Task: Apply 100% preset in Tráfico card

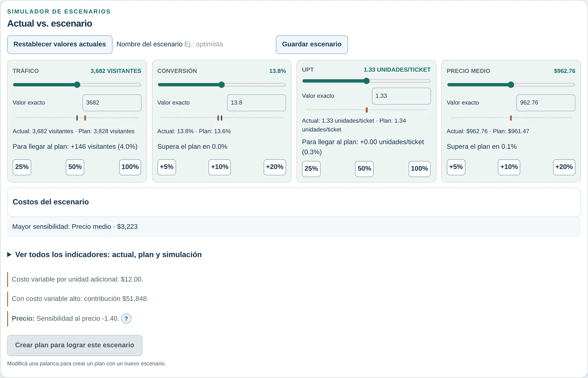Action: [x=130, y=167]
